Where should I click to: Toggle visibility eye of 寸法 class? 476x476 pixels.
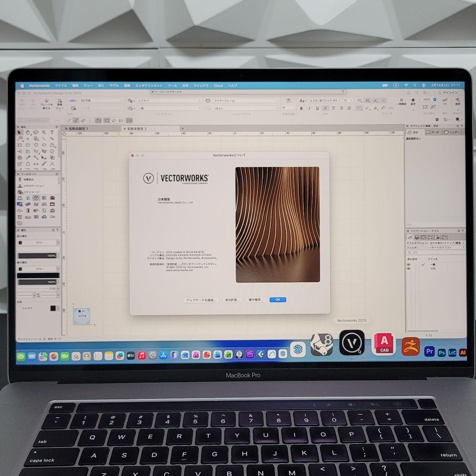tap(409, 269)
